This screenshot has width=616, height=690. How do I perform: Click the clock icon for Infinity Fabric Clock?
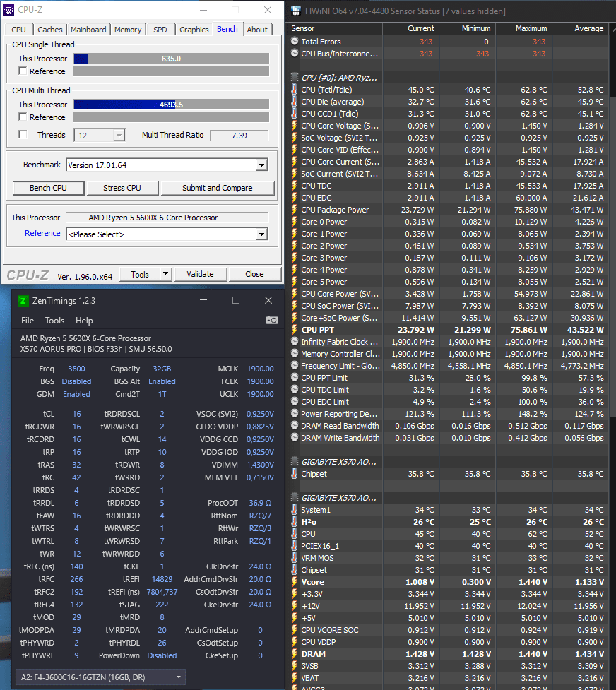295,342
